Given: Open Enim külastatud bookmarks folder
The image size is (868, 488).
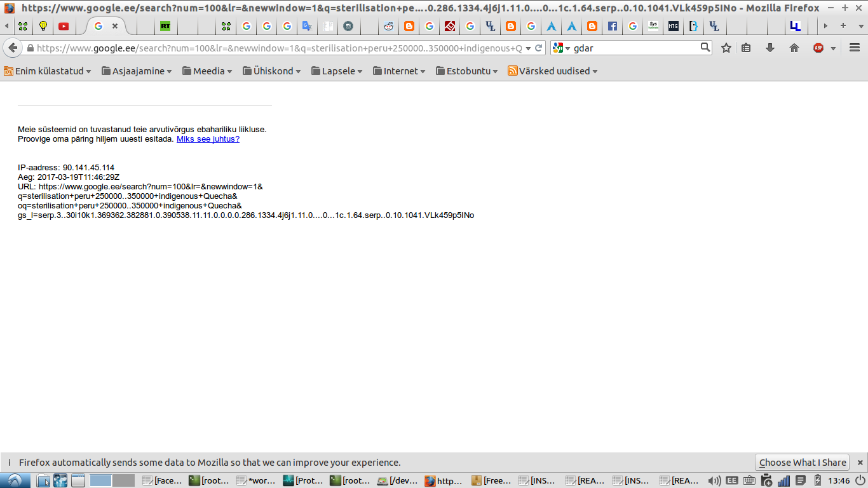Looking at the screenshot, I should [48, 71].
